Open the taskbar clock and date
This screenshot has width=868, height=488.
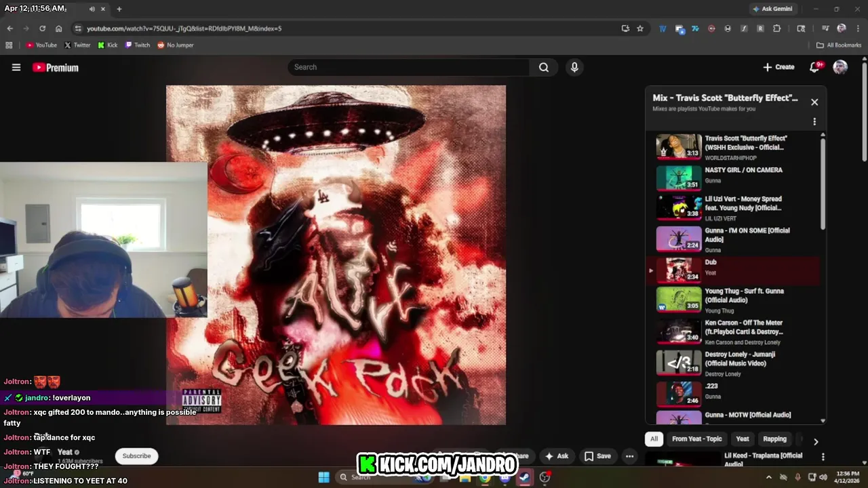pyautogui.click(x=848, y=477)
